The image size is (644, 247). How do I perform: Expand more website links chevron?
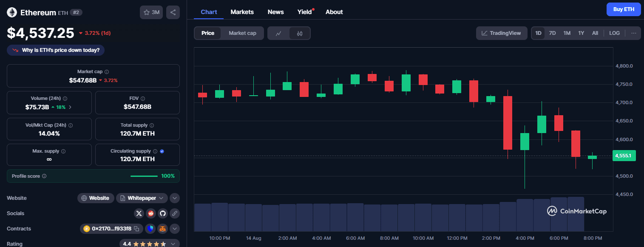click(175, 198)
